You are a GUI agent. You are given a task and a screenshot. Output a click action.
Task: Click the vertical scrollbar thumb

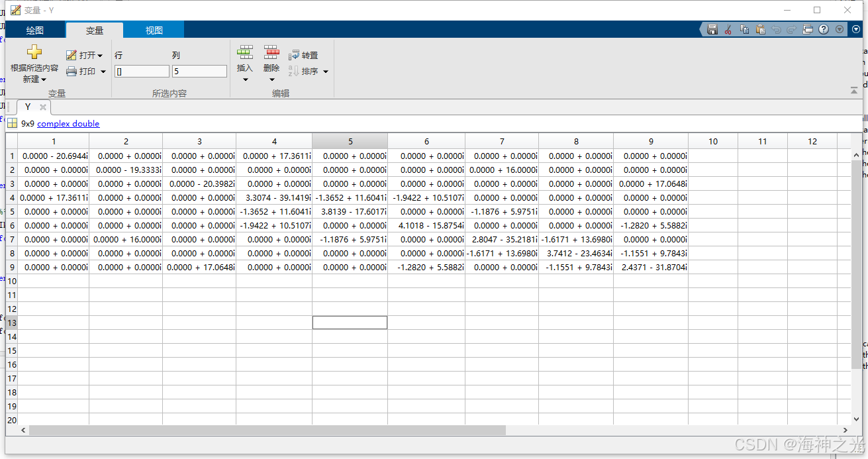coord(857,264)
